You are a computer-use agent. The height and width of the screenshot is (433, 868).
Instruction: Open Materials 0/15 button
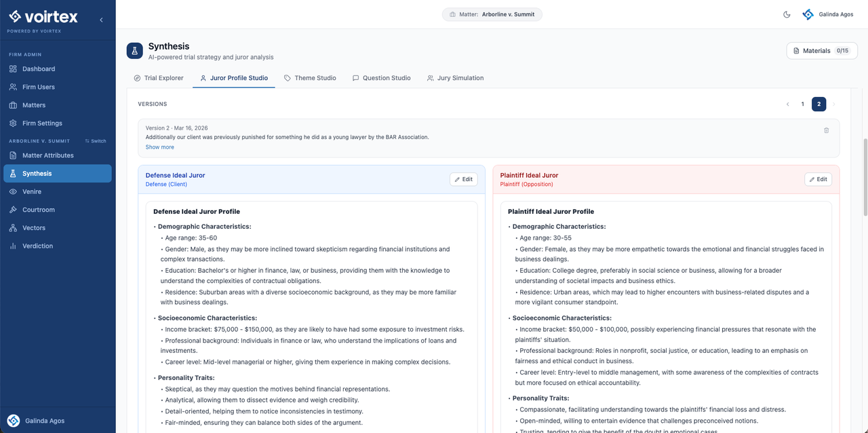point(821,51)
